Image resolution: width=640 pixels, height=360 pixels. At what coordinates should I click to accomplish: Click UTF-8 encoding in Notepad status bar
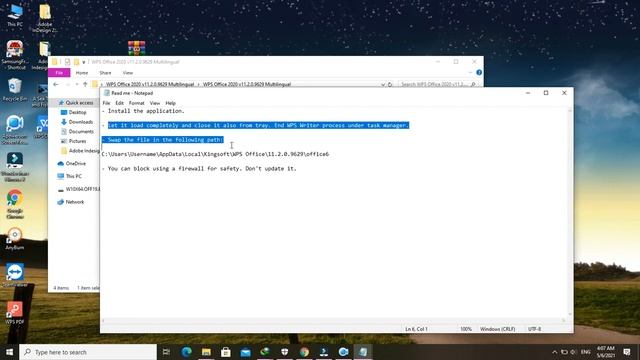coord(534,329)
